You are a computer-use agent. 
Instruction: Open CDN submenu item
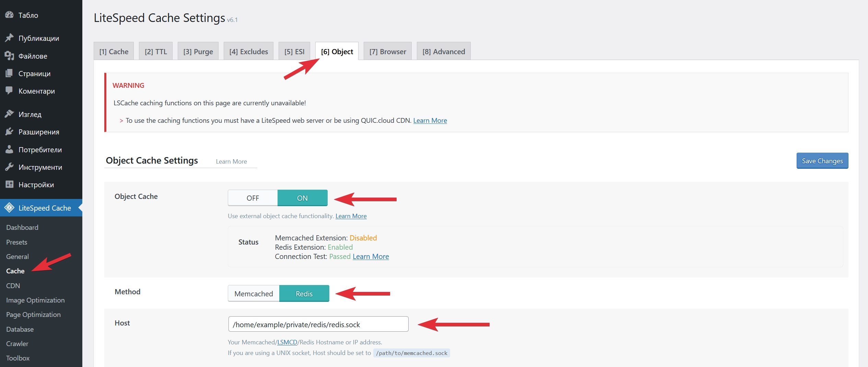(x=13, y=286)
